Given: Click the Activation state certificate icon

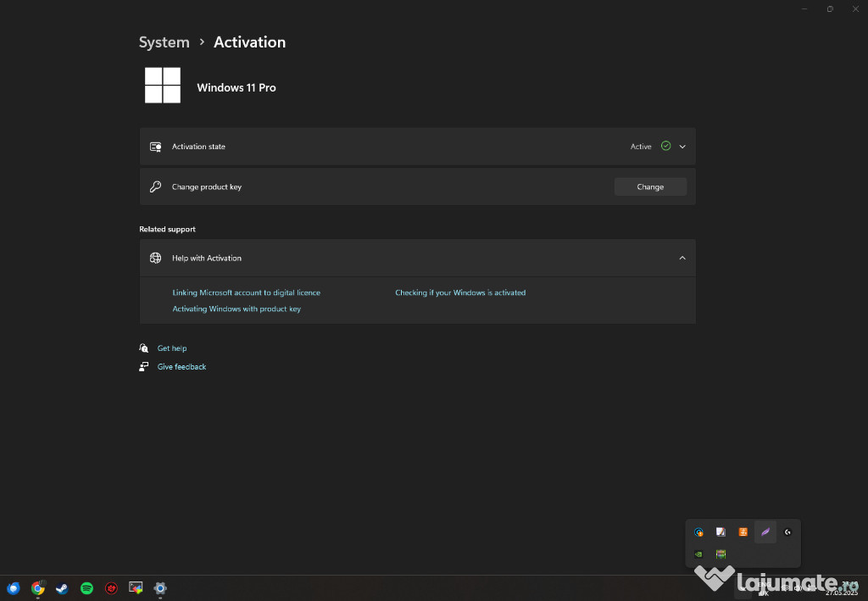Looking at the screenshot, I should pos(156,147).
